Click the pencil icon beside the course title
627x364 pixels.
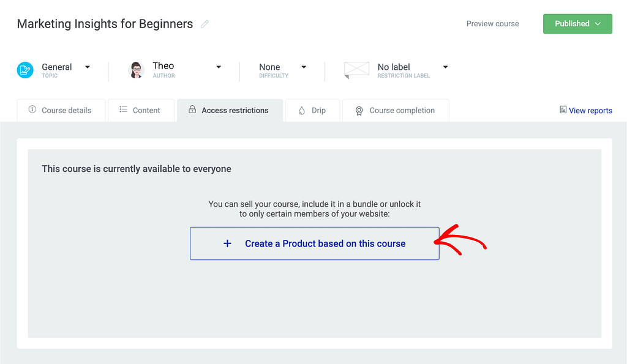tap(205, 24)
